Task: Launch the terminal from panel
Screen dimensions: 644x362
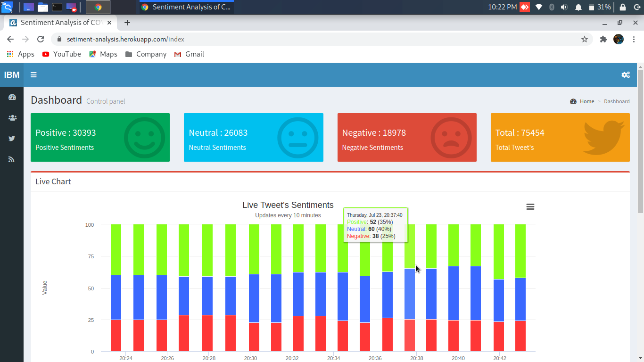Action: [57, 7]
